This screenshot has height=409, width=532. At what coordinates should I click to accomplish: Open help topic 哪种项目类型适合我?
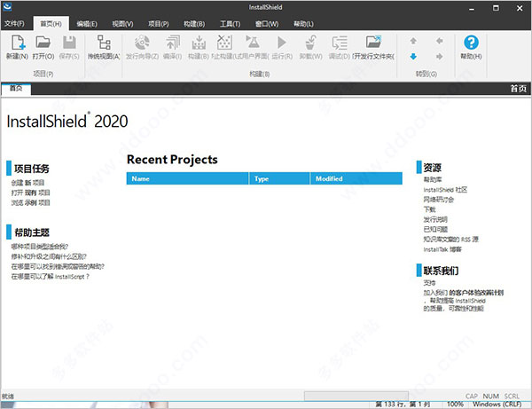[40, 247]
